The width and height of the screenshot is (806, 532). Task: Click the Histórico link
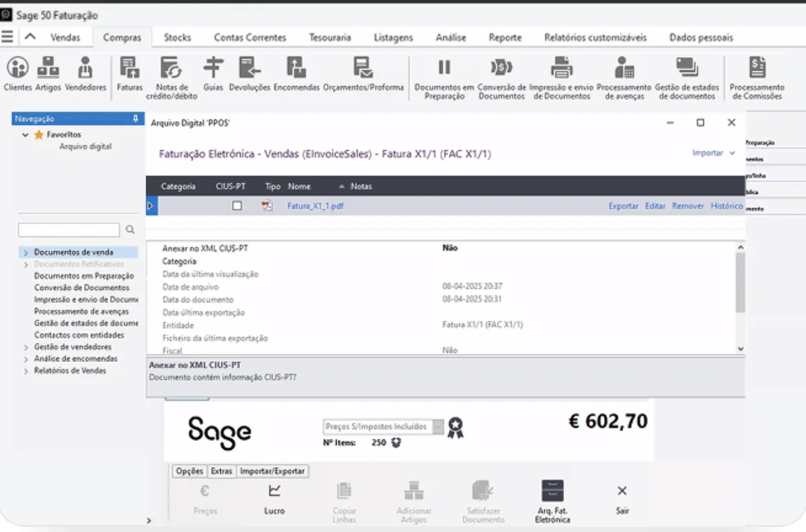(x=726, y=205)
